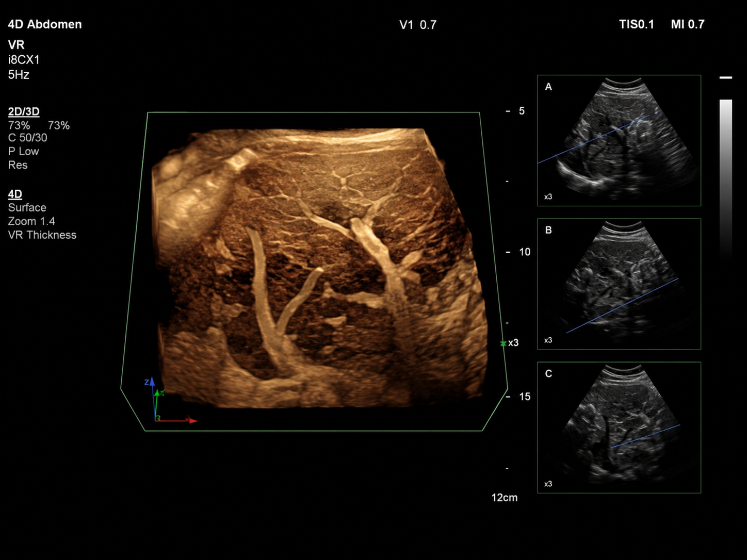The height and width of the screenshot is (560, 747).
Task: Select the VR mode label
Action: pos(16,45)
